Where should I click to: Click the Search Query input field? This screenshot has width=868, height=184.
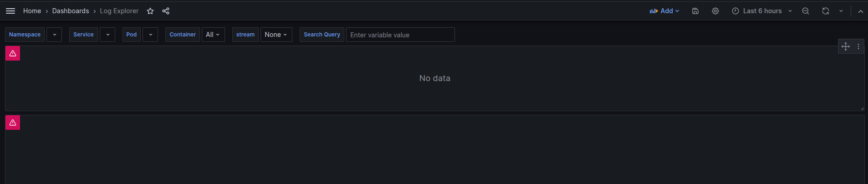(x=400, y=35)
